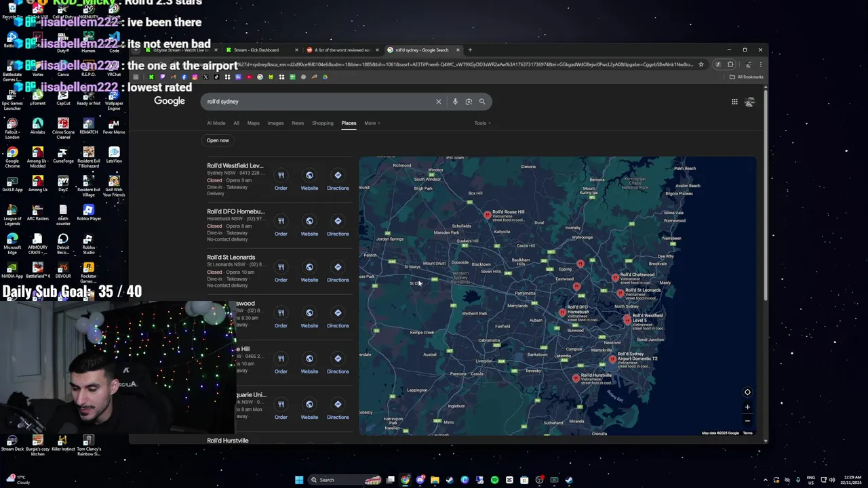The image size is (868, 488).
Task: Open the Google apps grid
Action: (x=734, y=102)
